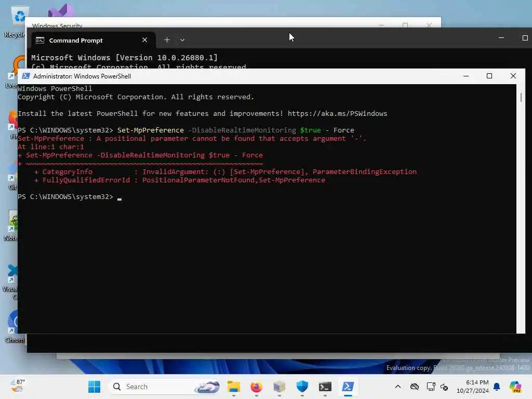Open the notification bell icon

(497, 387)
